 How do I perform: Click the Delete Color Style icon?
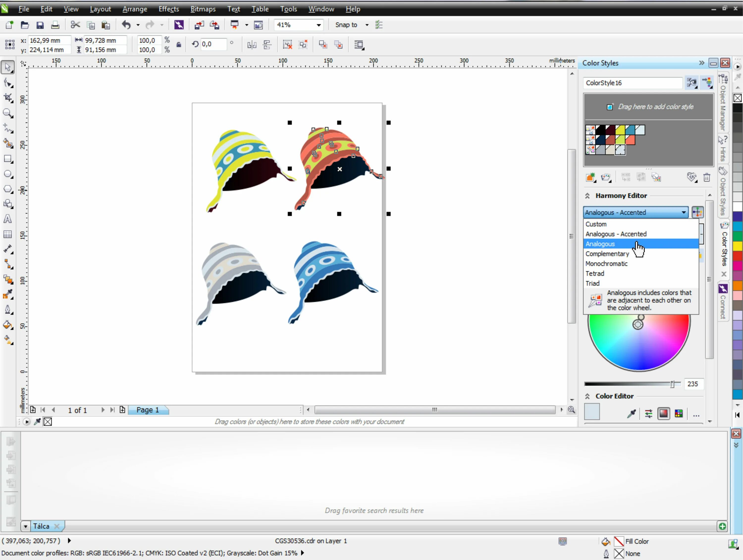point(706,178)
